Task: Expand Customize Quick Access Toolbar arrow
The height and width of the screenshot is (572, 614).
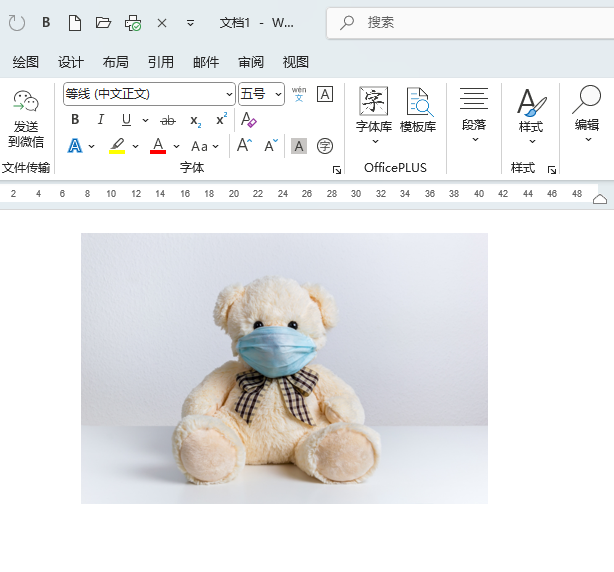Action: 190,23
